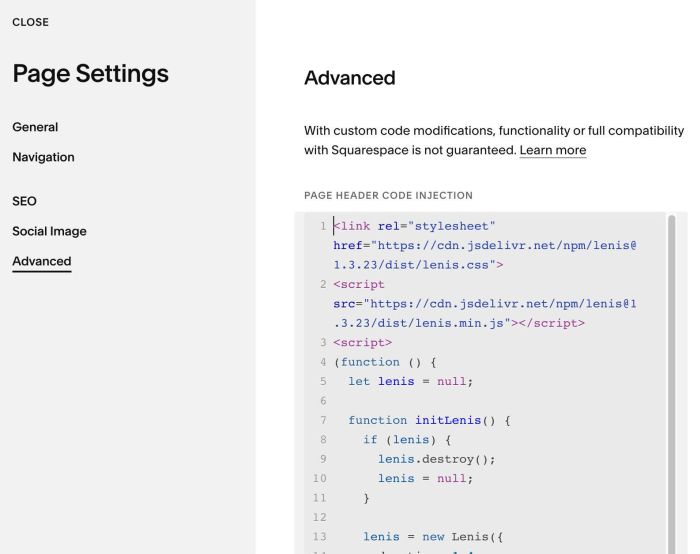This screenshot has height=554, width=700.
Task: Click 'lenis = new Lenis({' line
Action: point(433,537)
